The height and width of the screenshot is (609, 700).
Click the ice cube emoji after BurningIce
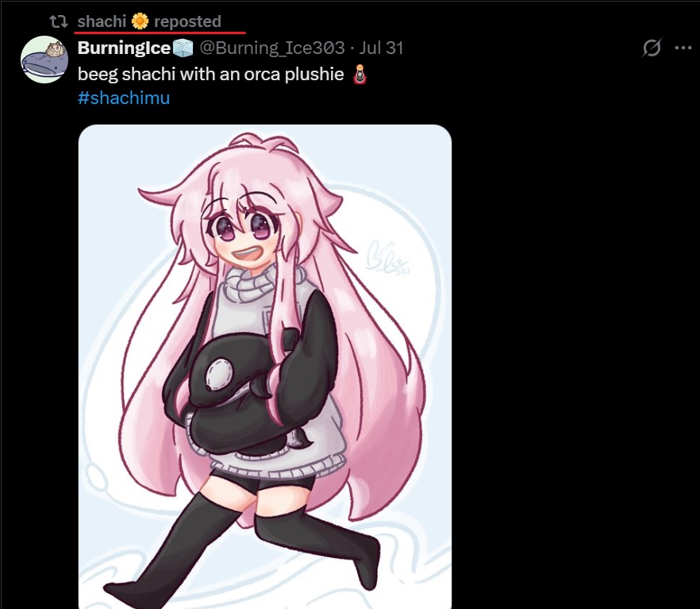(x=183, y=48)
